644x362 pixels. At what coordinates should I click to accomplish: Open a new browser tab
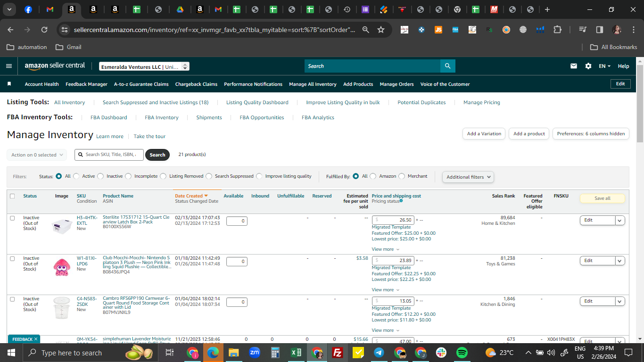[x=547, y=9]
